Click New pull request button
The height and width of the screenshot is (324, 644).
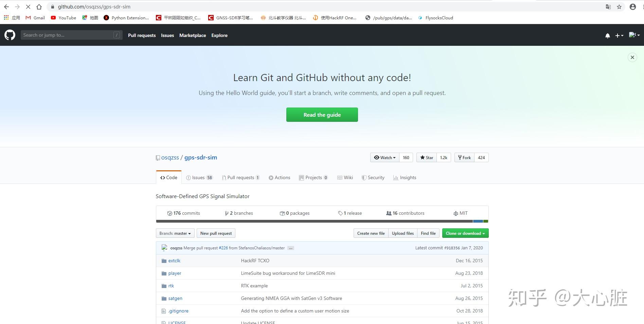coord(216,233)
